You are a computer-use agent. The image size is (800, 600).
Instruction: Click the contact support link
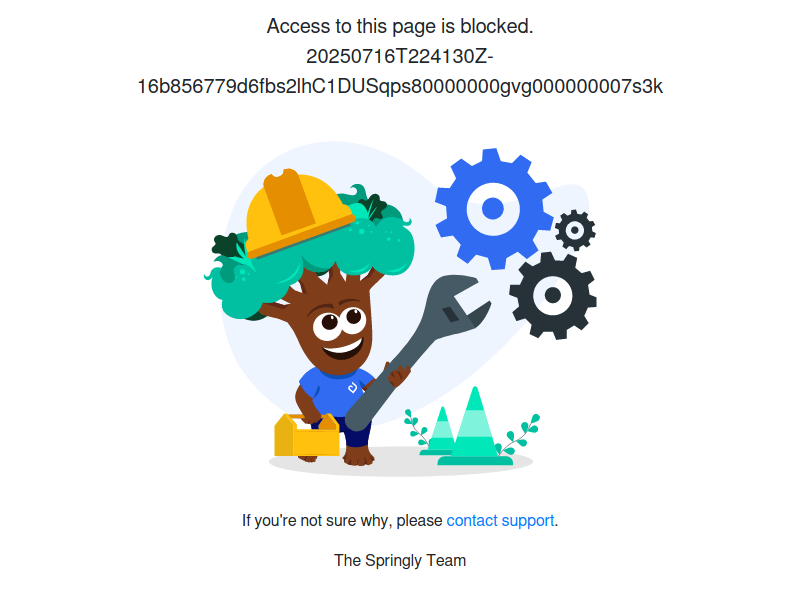[500, 520]
